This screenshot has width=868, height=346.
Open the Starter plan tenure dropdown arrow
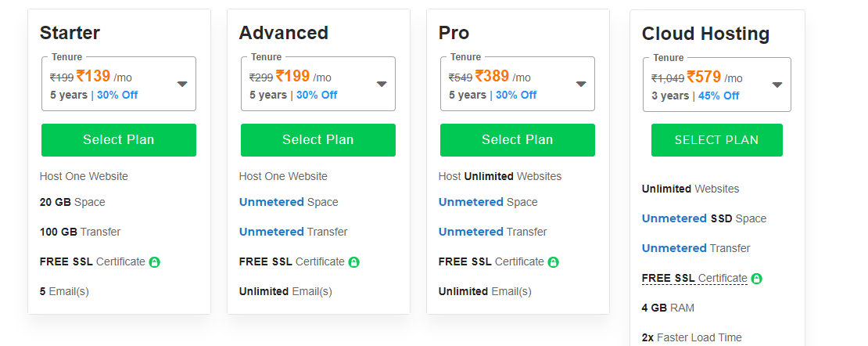182,84
